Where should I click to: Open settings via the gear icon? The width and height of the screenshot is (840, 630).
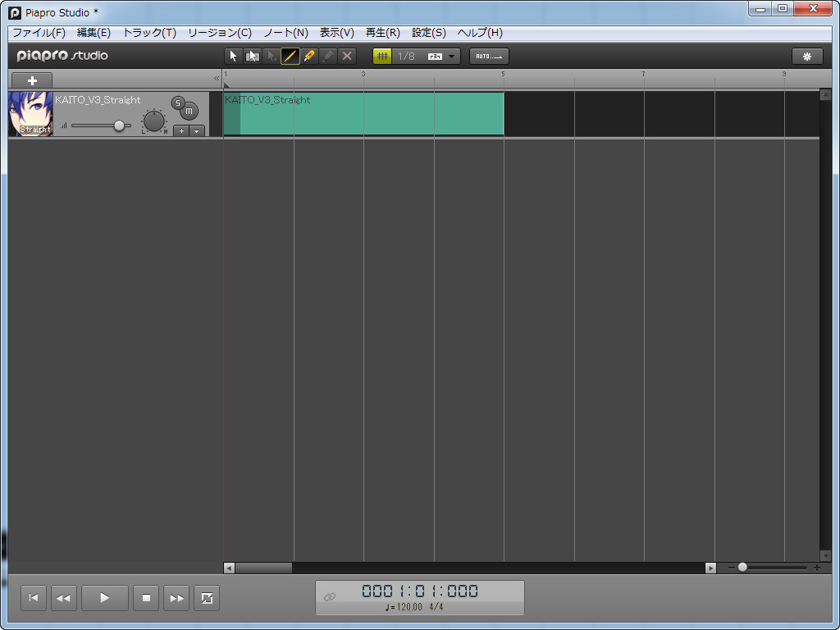point(807,57)
